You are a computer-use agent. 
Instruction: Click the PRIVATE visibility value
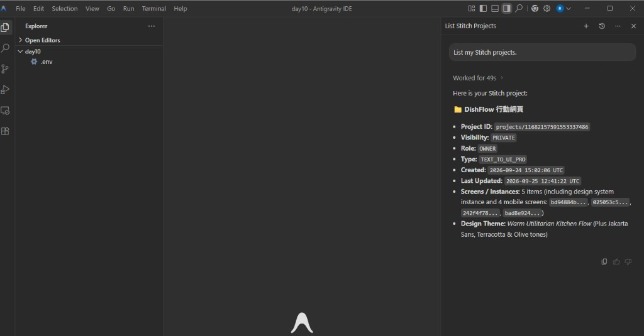(x=504, y=138)
